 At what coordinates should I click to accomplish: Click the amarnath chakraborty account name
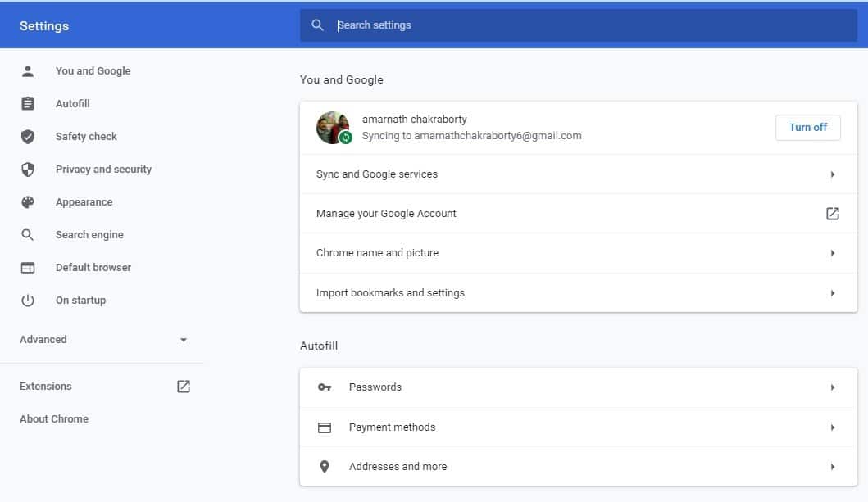[x=415, y=120]
